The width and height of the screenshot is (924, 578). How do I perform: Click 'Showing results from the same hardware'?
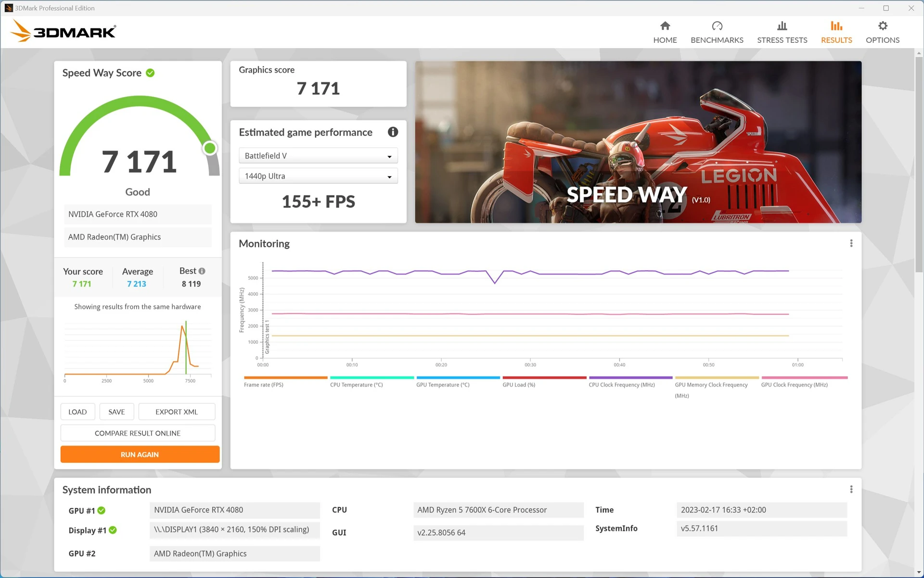point(138,307)
